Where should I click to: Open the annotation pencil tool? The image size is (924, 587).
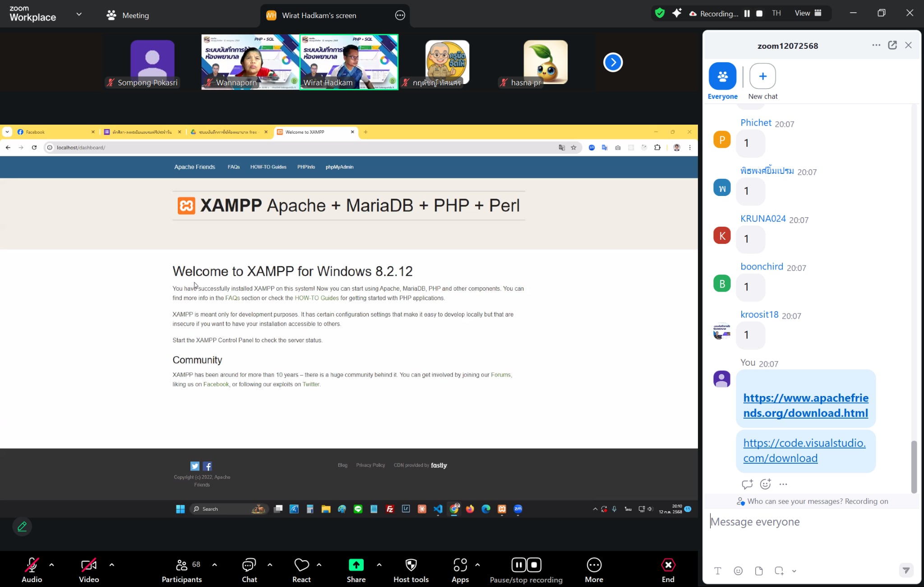tap(22, 526)
